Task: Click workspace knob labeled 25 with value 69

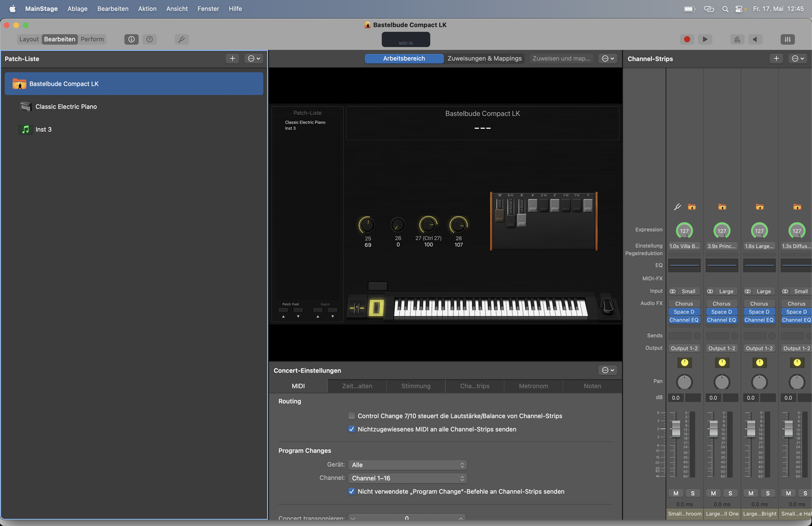Action: point(367,225)
